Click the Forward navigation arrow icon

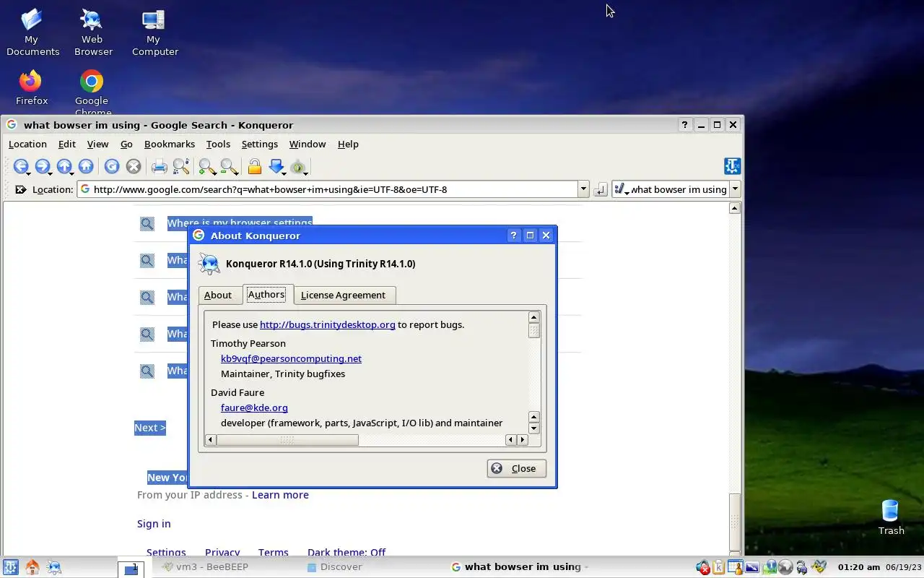42,166
